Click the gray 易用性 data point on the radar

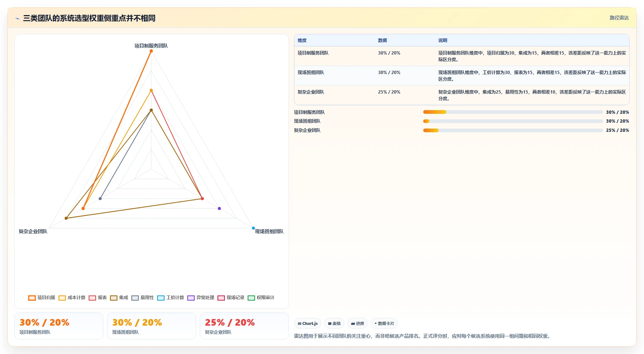point(100,199)
